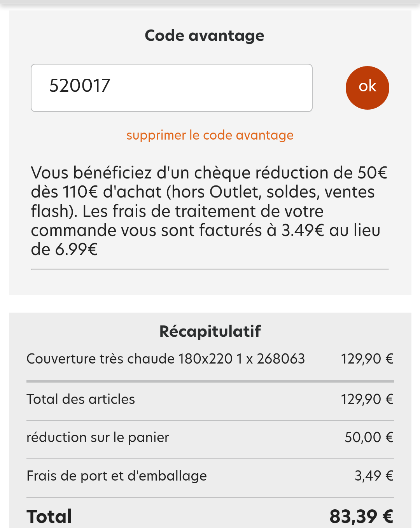This screenshot has height=528, width=420.
Task: Click the 'Code avantage' heading
Action: click(x=205, y=36)
